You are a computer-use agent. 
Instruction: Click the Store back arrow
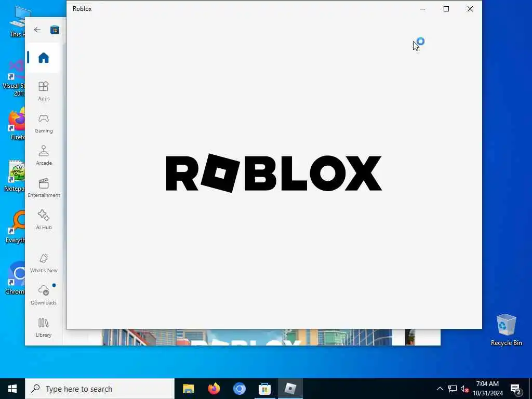(x=37, y=30)
